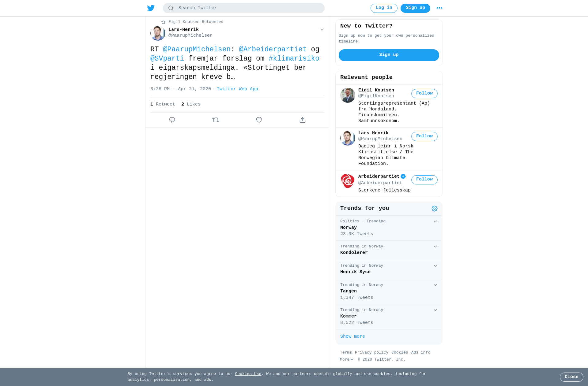Click Arbeiderpartiet rose avatar
The image size is (588, 386).
(348, 181)
